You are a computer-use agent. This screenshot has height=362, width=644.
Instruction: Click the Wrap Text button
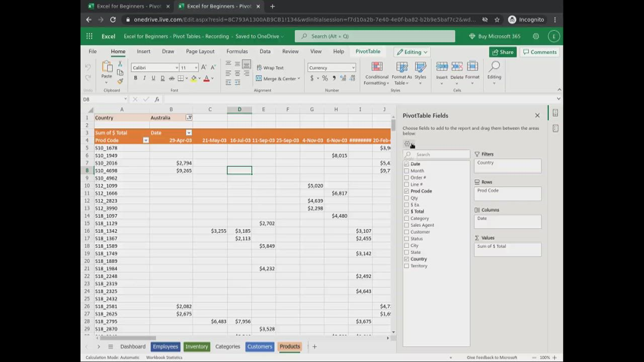click(x=270, y=68)
